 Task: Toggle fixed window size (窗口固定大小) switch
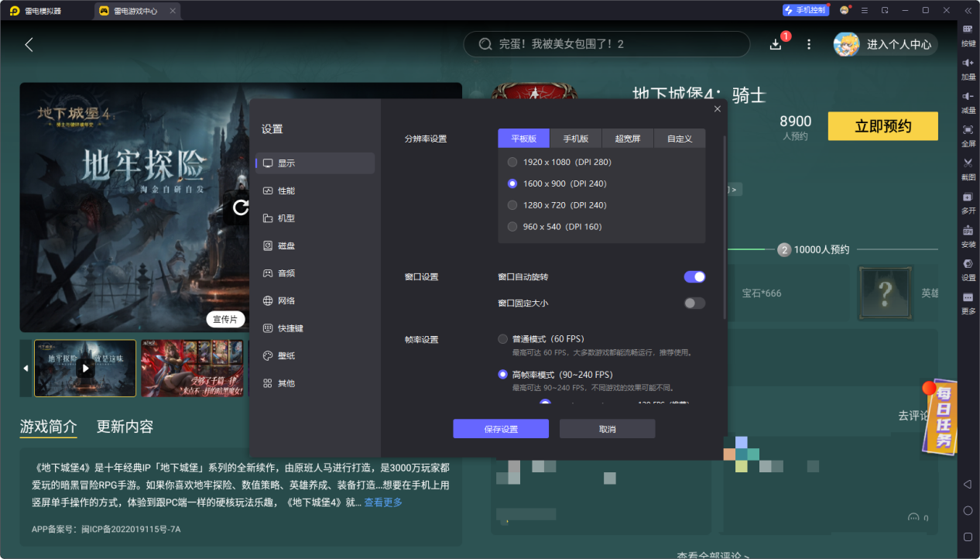point(694,303)
